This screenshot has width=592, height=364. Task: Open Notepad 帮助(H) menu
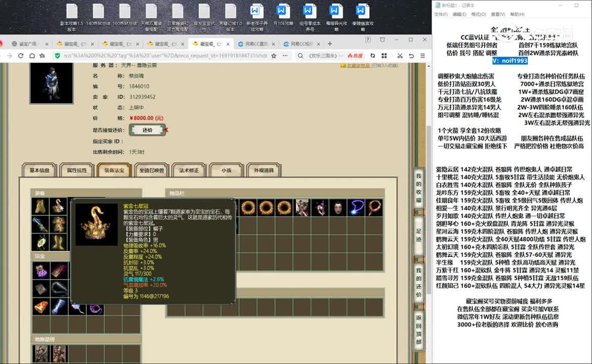click(x=517, y=14)
